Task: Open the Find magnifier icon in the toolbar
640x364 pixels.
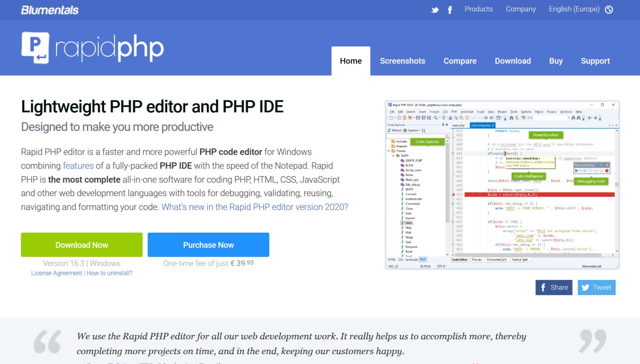Action: [436, 118]
